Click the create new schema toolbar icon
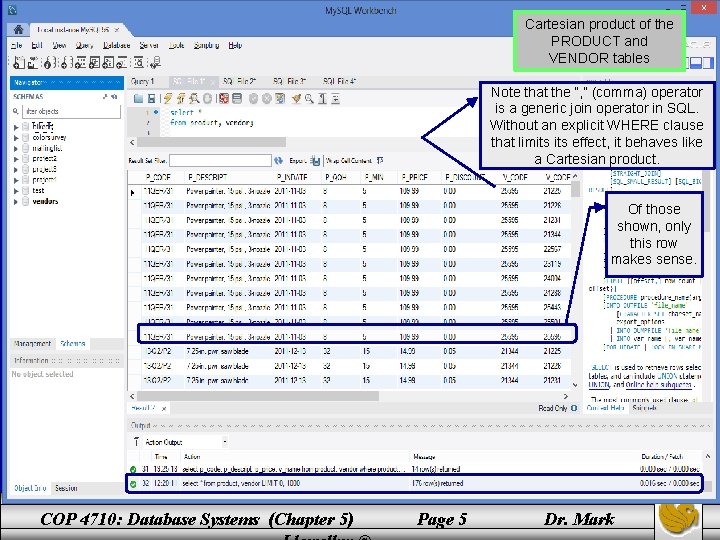This screenshot has height=540, width=720. (x=67, y=62)
